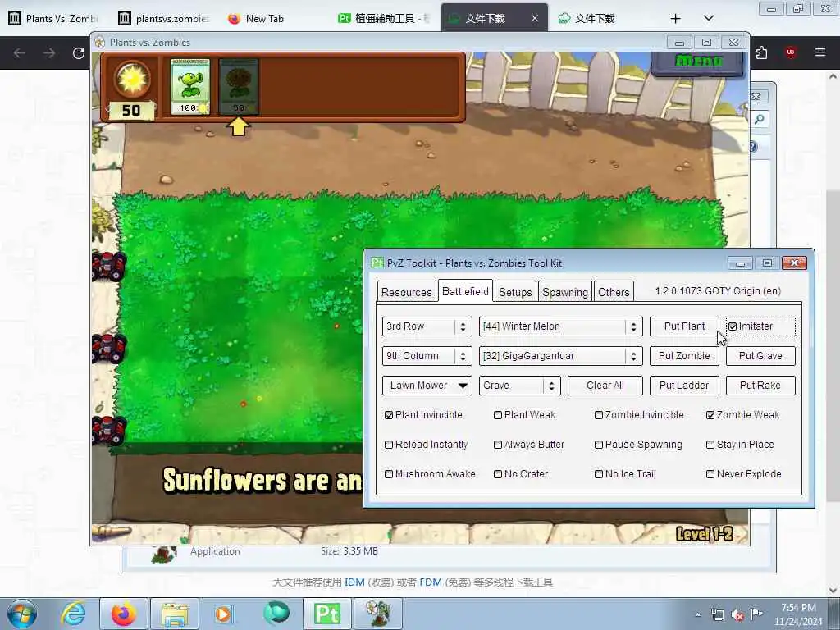Open the browser extensions puzzle icon
Screen dimensions: 840x630
coord(761,52)
